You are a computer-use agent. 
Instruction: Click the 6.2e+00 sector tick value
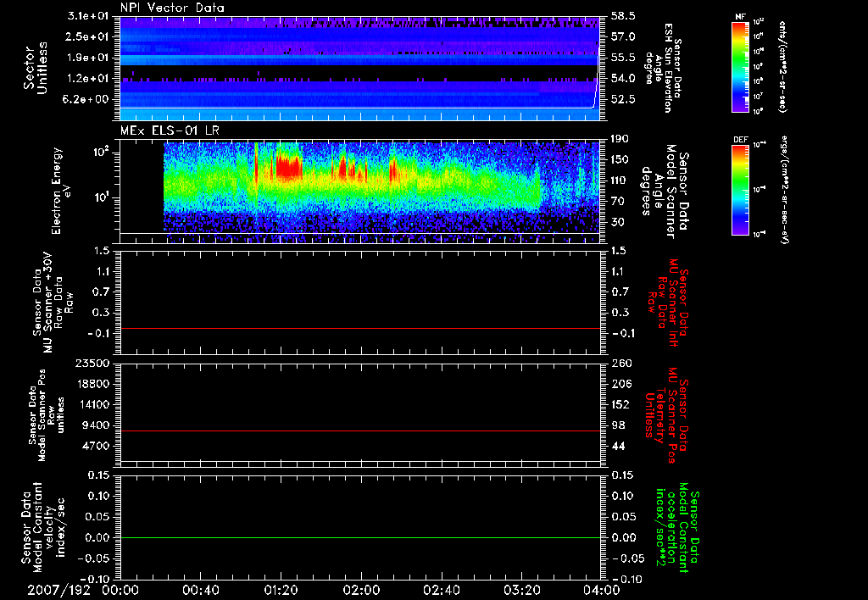(87, 100)
